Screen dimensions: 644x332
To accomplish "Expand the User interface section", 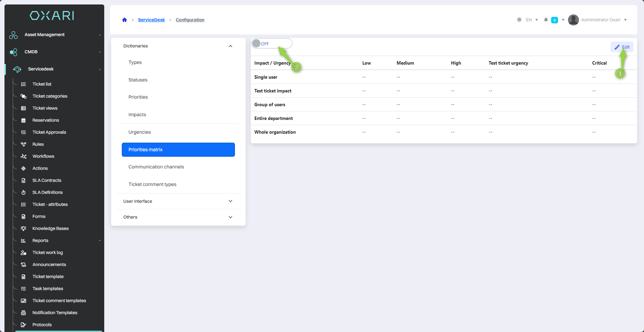I will (230, 201).
